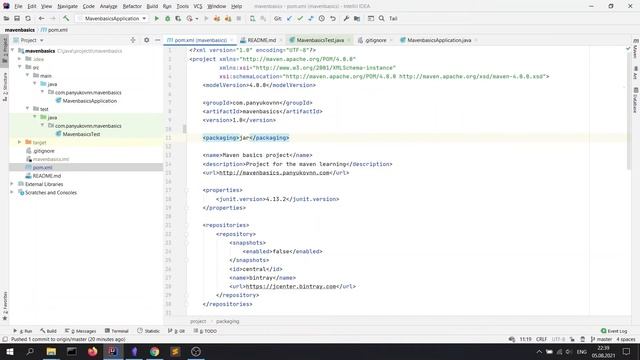The width and height of the screenshot is (640, 360).
Task: Collapse the test folder node
Action: pyautogui.click(x=27, y=109)
